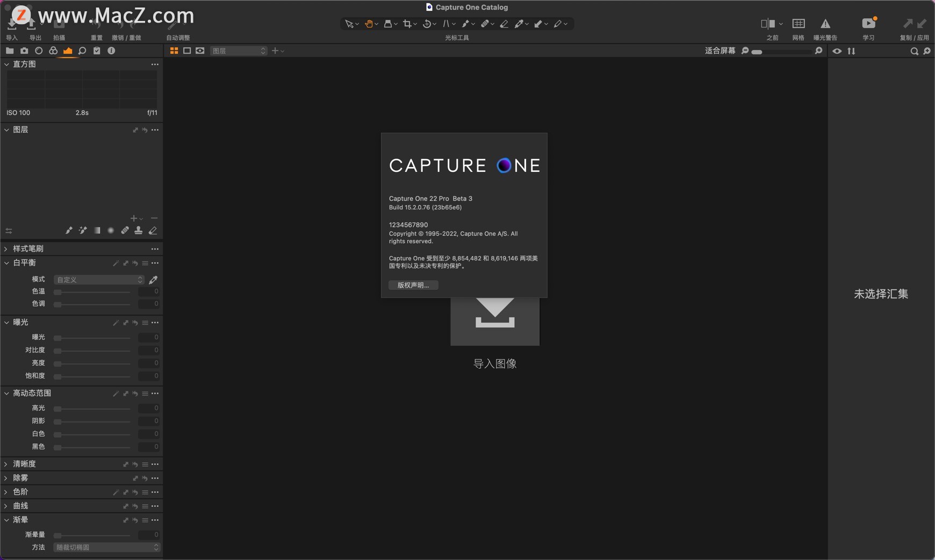Collapse the Histogram (直方图) panel

pos(6,64)
